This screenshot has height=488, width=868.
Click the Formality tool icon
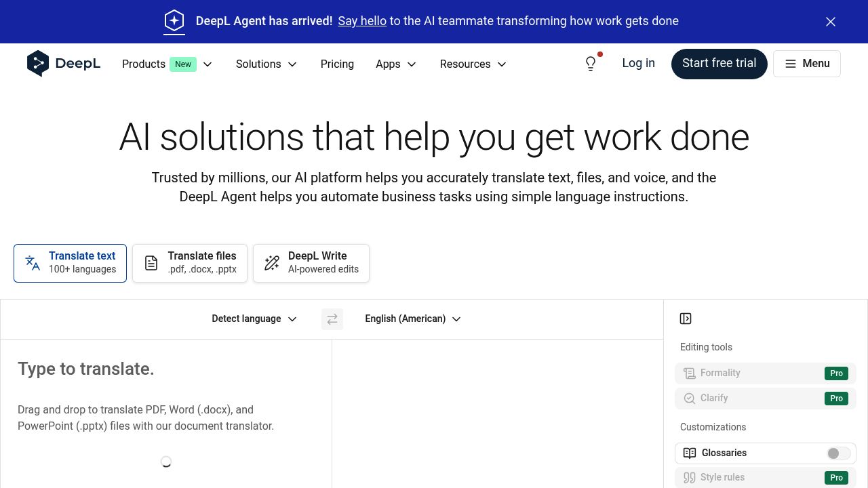[x=690, y=373]
